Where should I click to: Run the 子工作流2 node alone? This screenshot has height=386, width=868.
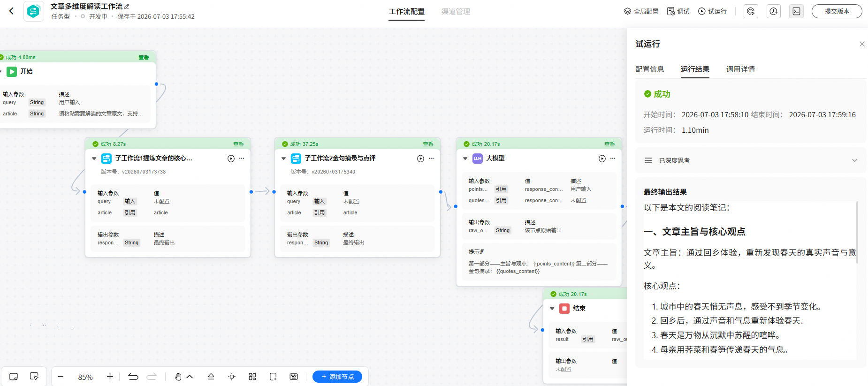[x=420, y=159]
